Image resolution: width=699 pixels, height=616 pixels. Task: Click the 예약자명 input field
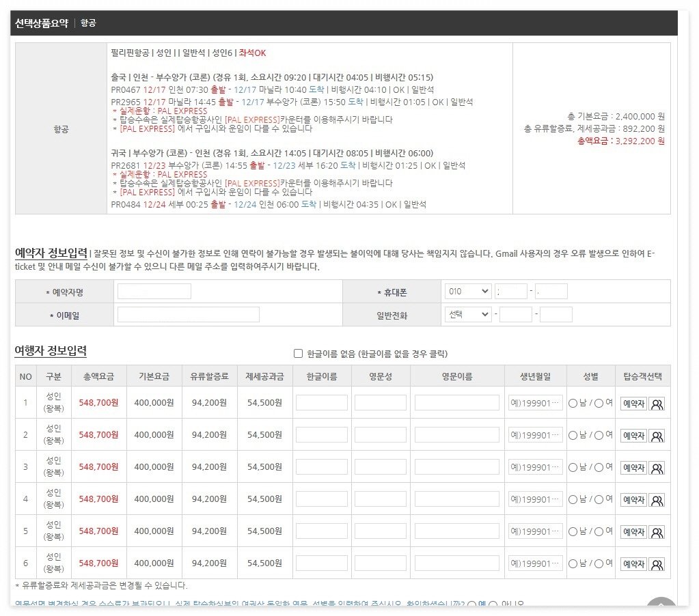click(x=154, y=292)
